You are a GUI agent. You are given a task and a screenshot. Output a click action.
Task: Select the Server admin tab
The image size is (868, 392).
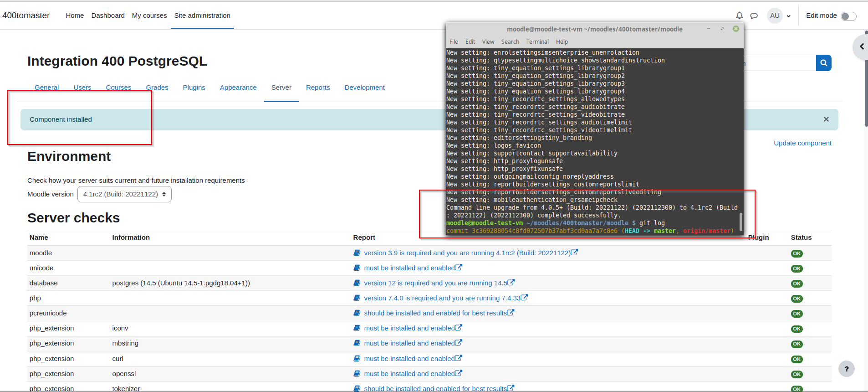pyautogui.click(x=281, y=88)
